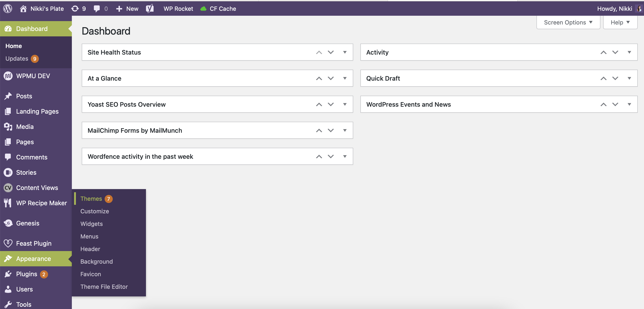Open the updates refresh icon in admin bar
Image resolution: width=644 pixels, height=309 pixels.
[75, 9]
